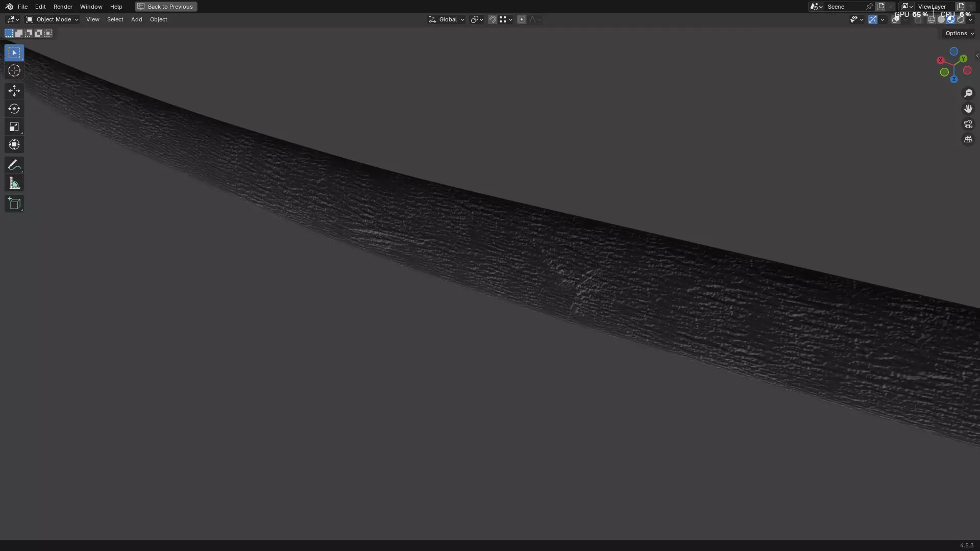Click the green Y axis on gizmo
The height and width of the screenshot is (551, 980).
[963, 59]
